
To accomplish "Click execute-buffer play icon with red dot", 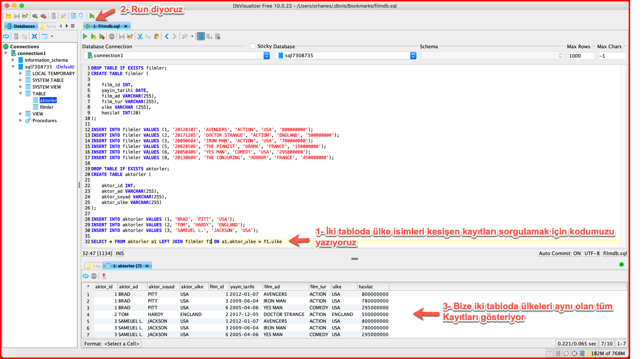I will pyautogui.click(x=102, y=37).
